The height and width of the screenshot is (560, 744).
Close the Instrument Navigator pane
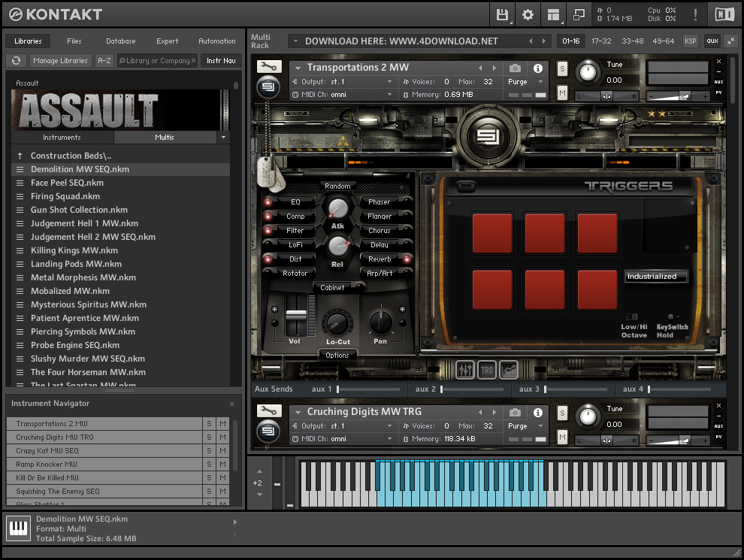pos(231,404)
